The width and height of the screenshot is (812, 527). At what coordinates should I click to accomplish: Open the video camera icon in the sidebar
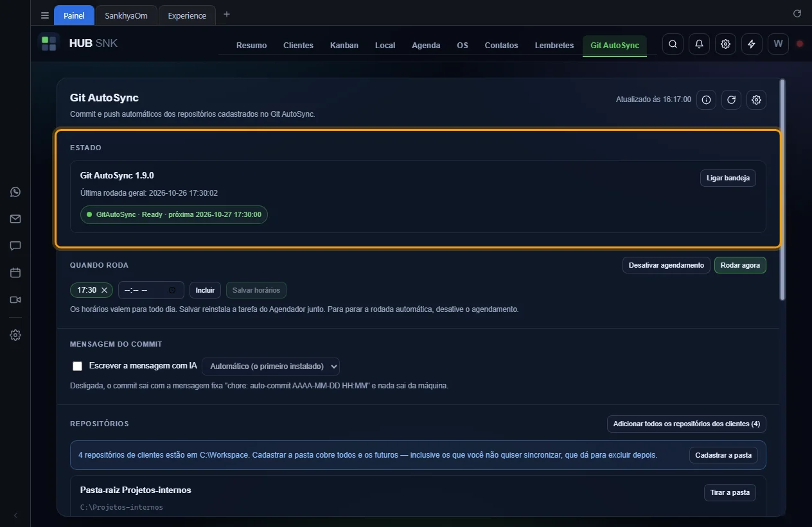click(15, 300)
